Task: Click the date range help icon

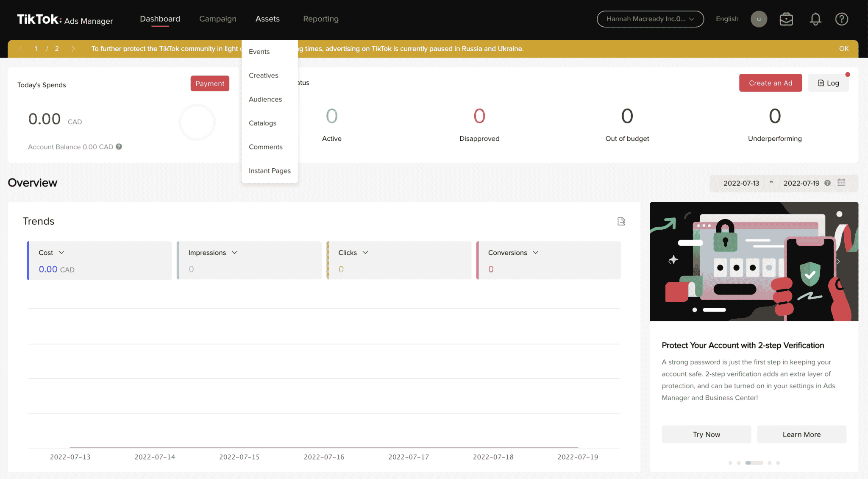Action: pos(827,183)
